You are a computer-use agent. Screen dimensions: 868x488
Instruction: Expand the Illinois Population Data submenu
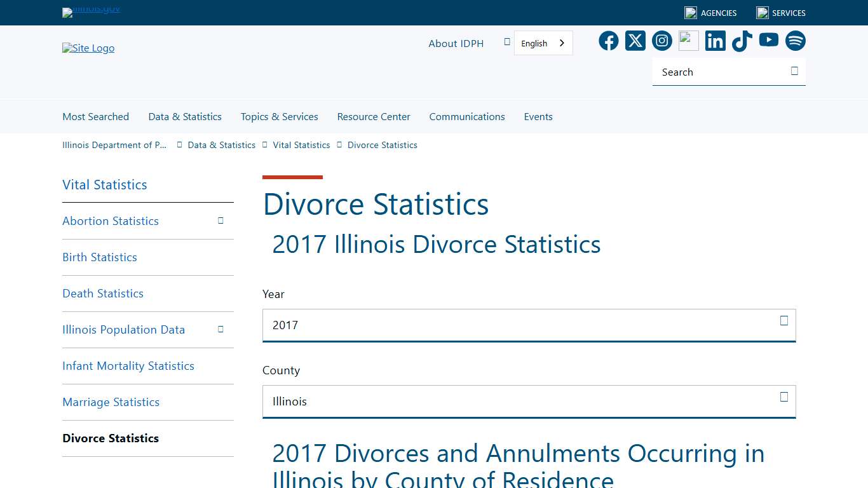click(x=220, y=330)
